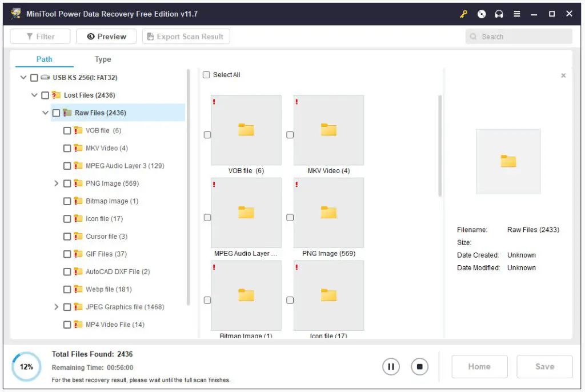Click the magnifier icon in the search box
585x392 pixels.
point(474,37)
